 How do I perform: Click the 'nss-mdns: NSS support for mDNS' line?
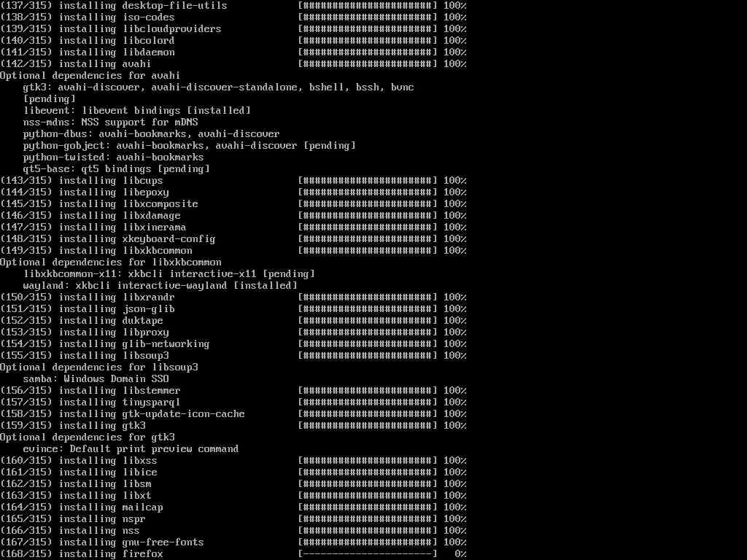(x=111, y=122)
